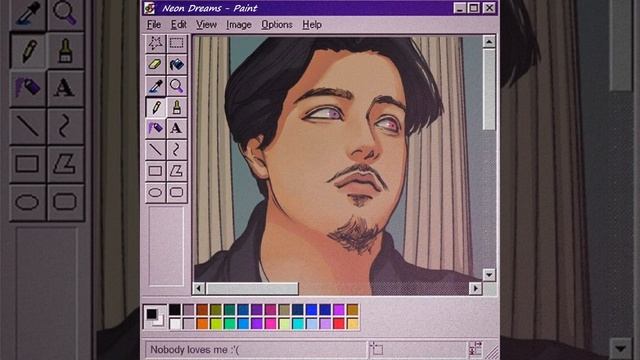Click the cursor position icon in status bar
Viewport: 640px width, 360px height.
tap(376, 349)
